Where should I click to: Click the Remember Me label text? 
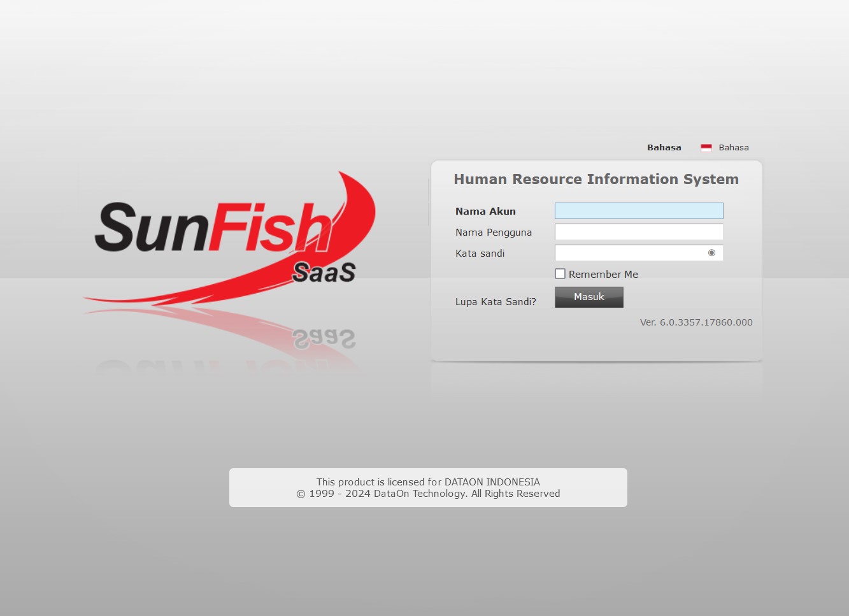(603, 275)
